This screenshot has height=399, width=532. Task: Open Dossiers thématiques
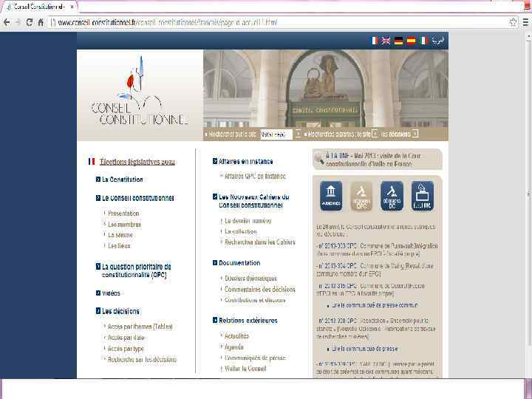click(x=251, y=279)
